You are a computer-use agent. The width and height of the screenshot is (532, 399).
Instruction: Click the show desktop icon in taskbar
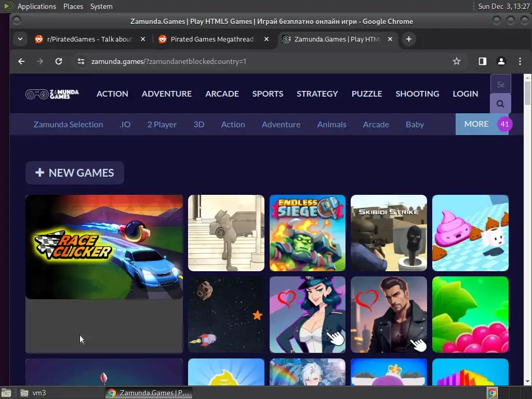point(6,393)
